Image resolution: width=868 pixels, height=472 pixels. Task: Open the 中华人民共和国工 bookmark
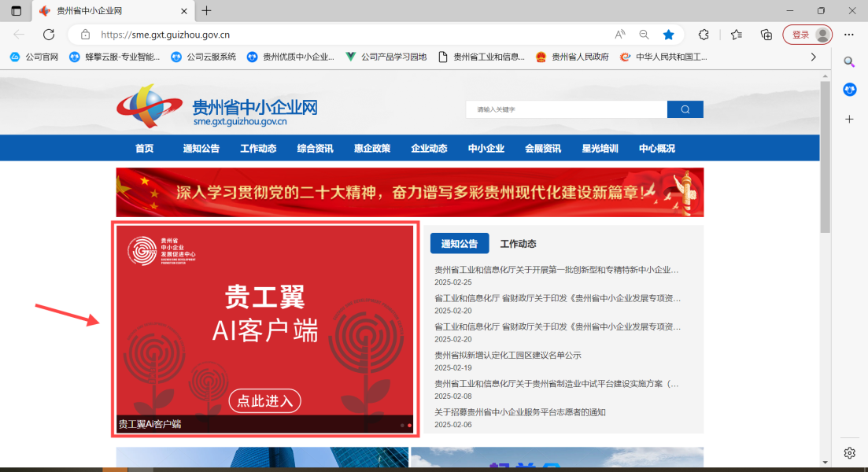click(x=663, y=57)
